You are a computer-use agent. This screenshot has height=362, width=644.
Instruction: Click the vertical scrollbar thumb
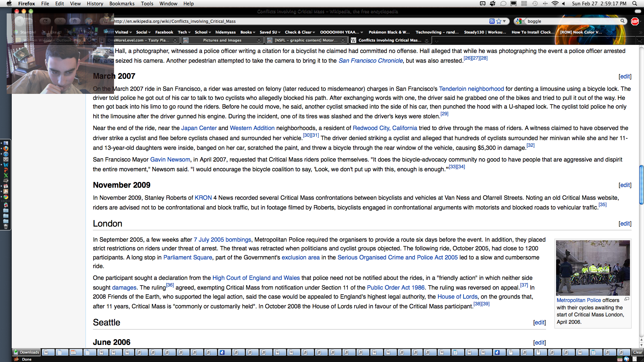pyautogui.click(x=641, y=184)
